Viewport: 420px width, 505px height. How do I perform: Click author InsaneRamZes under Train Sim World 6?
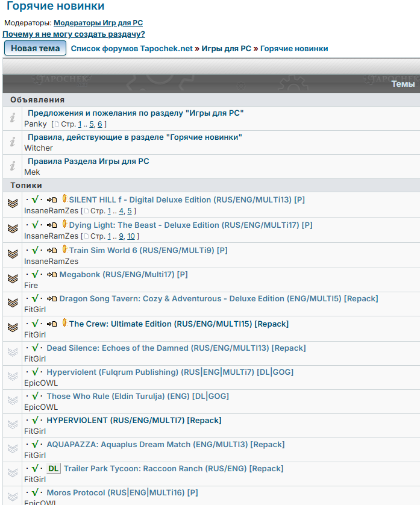51,262
